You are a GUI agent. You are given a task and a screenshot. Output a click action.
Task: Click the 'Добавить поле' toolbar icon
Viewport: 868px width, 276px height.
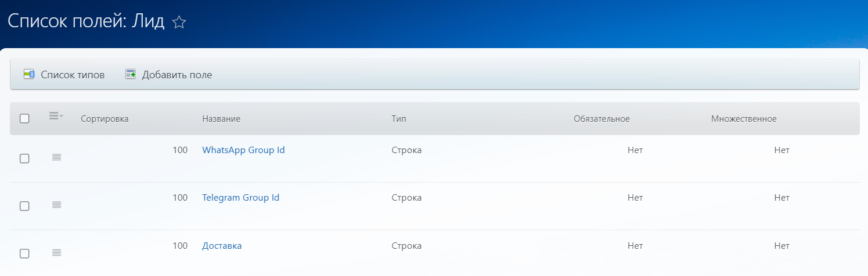tap(131, 74)
